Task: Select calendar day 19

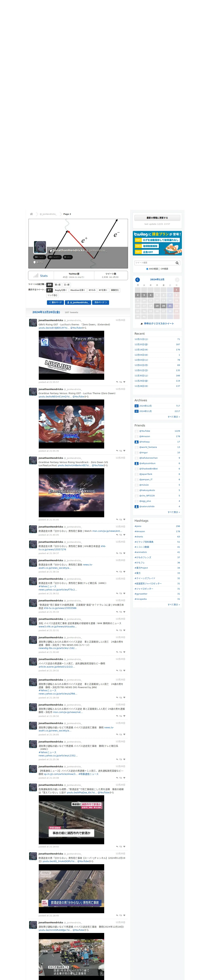Action: (x=157, y=306)
